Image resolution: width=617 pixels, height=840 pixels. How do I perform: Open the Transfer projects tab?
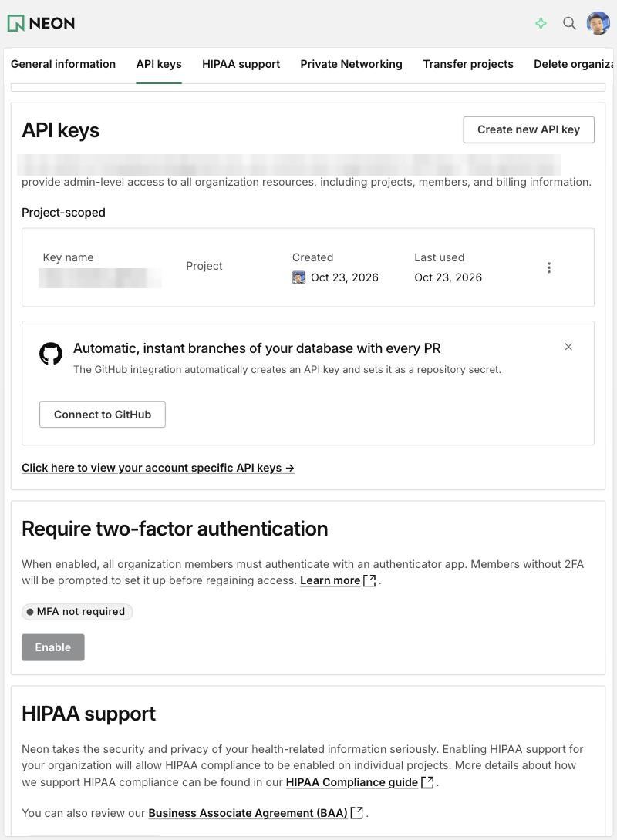[468, 64]
